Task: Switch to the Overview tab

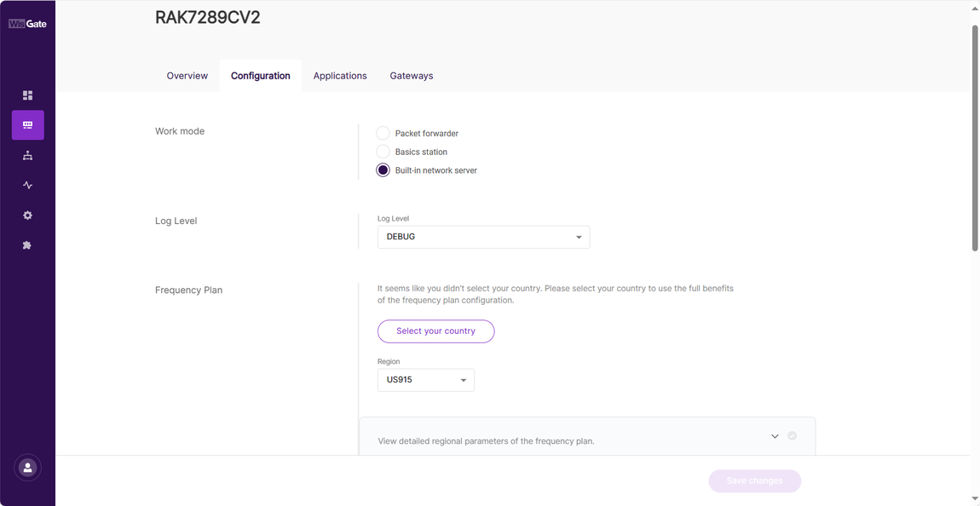Action: (187, 76)
